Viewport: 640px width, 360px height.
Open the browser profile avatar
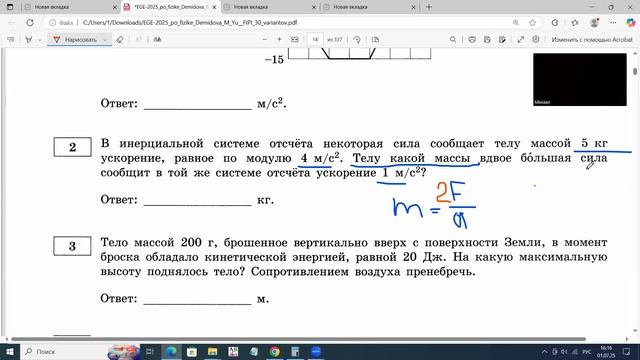click(x=594, y=23)
